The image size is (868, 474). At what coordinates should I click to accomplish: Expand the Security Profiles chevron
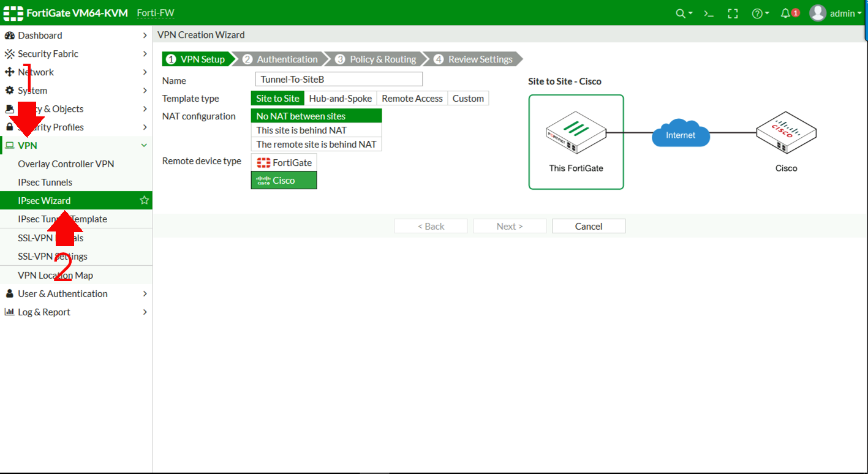point(145,127)
